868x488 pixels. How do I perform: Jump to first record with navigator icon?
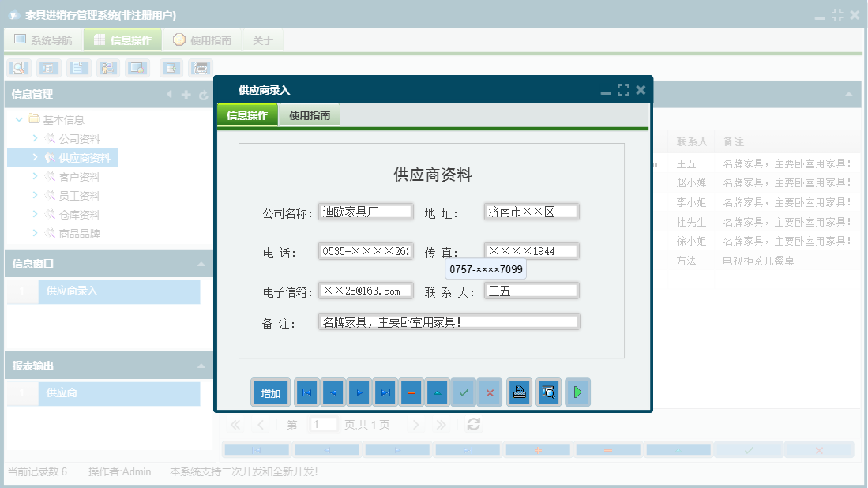[x=307, y=392]
